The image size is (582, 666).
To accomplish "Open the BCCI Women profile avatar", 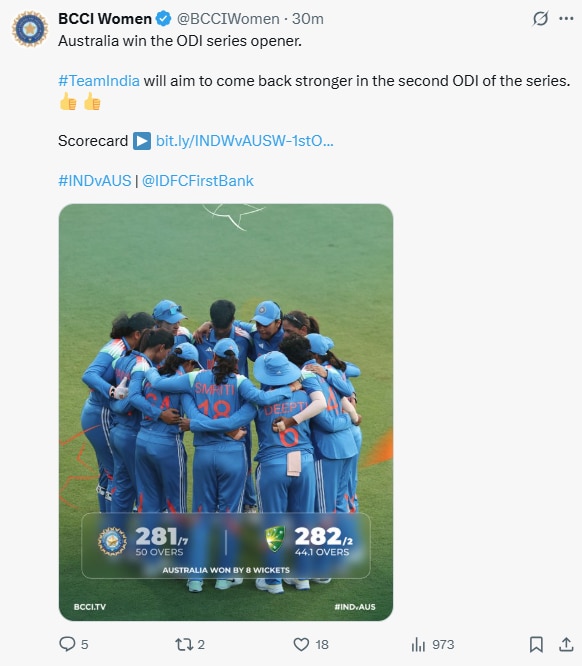I will pos(30,29).
